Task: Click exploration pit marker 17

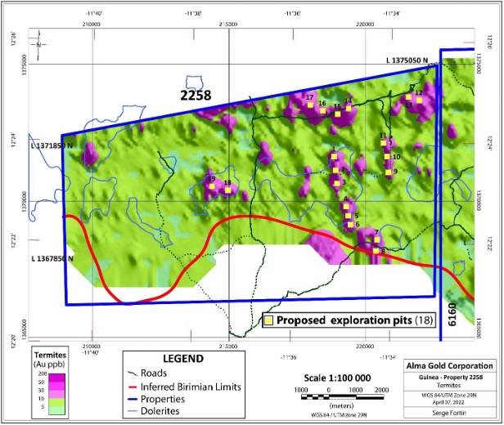Action: [x=308, y=105]
